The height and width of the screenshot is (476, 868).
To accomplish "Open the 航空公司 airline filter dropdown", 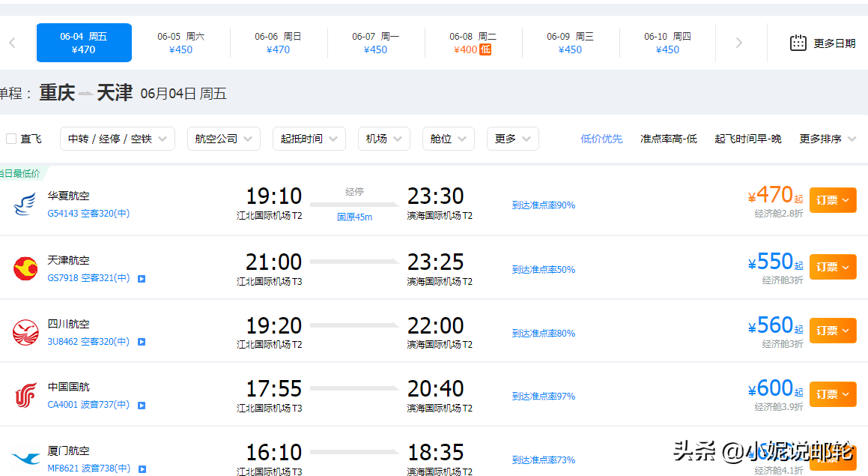I will (224, 139).
